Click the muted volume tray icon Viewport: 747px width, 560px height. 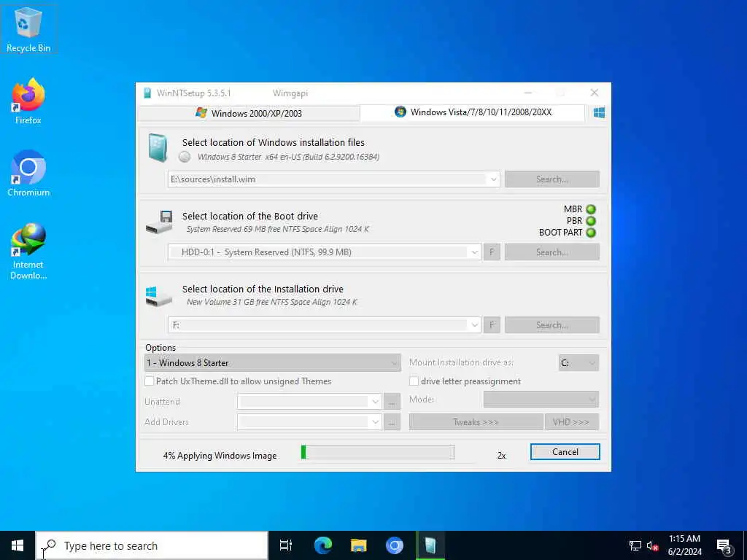pyautogui.click(x=652, y=545)
